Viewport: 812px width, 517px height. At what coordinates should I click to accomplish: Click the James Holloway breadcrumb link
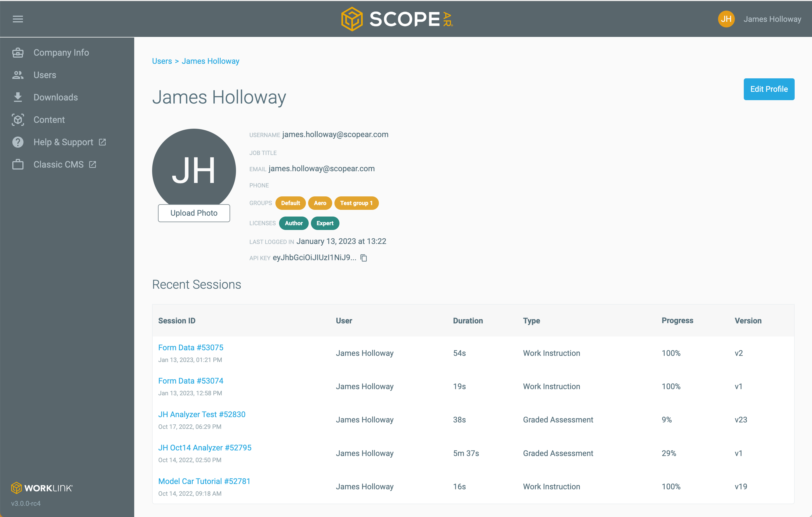[x=211, y=61]
